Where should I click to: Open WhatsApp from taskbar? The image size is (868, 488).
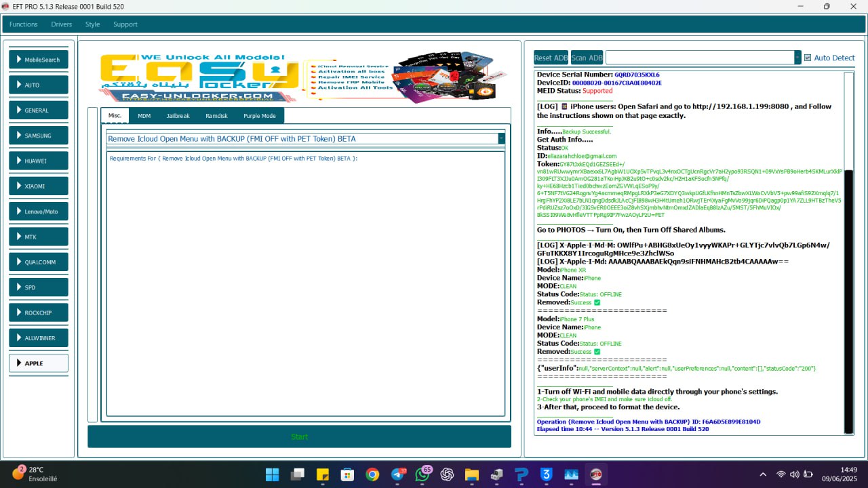click(422, 474)
